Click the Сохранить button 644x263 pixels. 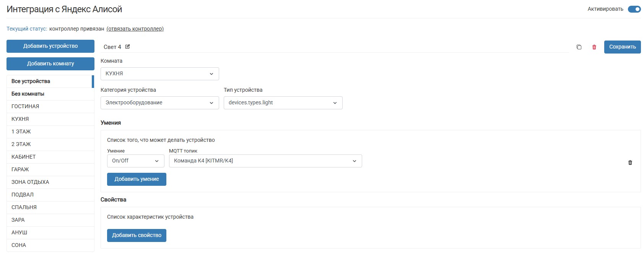pyautogui.click(x=623, y=47)
